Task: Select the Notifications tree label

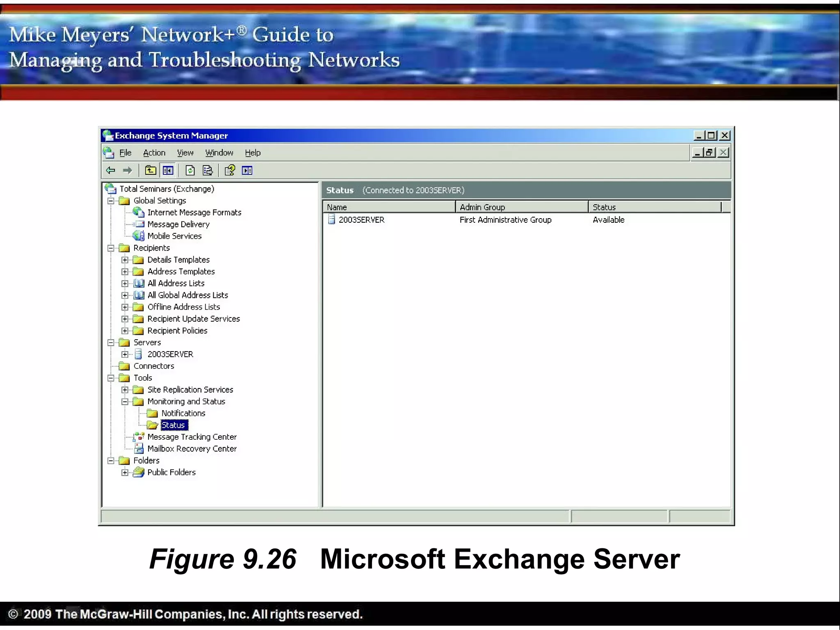Action: click(x=183, y=413)
